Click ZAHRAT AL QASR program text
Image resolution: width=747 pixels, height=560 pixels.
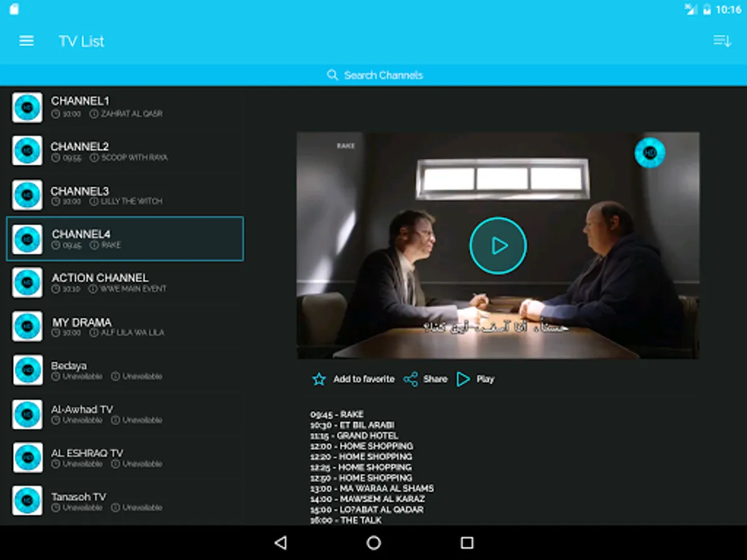(131, 114)
